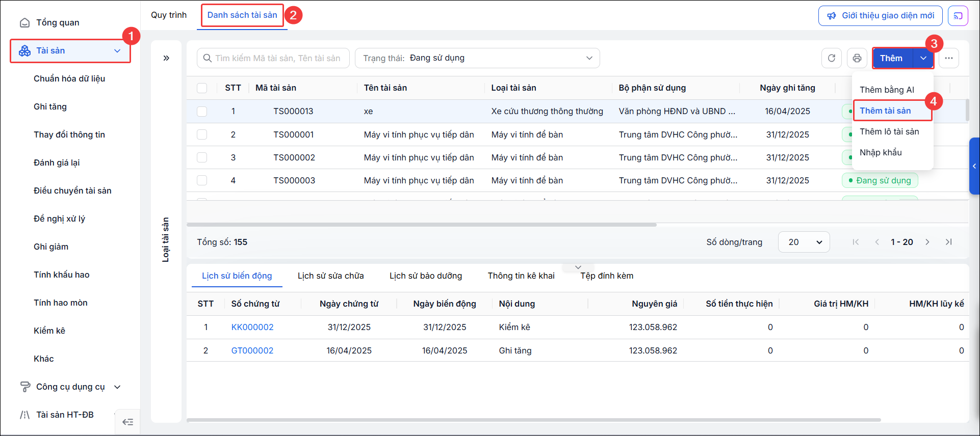Open Tính hao mòn menu item
Screen dimensions: 980x436
coord(61,303)
